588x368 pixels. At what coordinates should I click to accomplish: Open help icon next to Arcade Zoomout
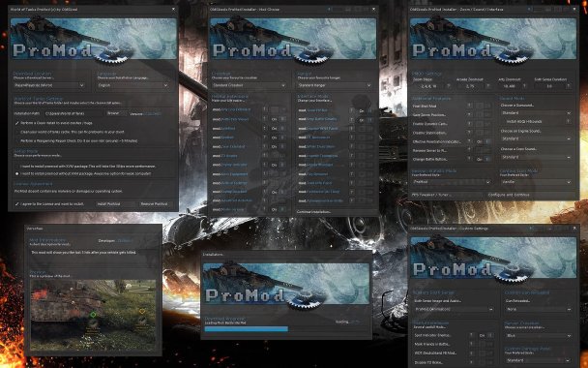487,86
